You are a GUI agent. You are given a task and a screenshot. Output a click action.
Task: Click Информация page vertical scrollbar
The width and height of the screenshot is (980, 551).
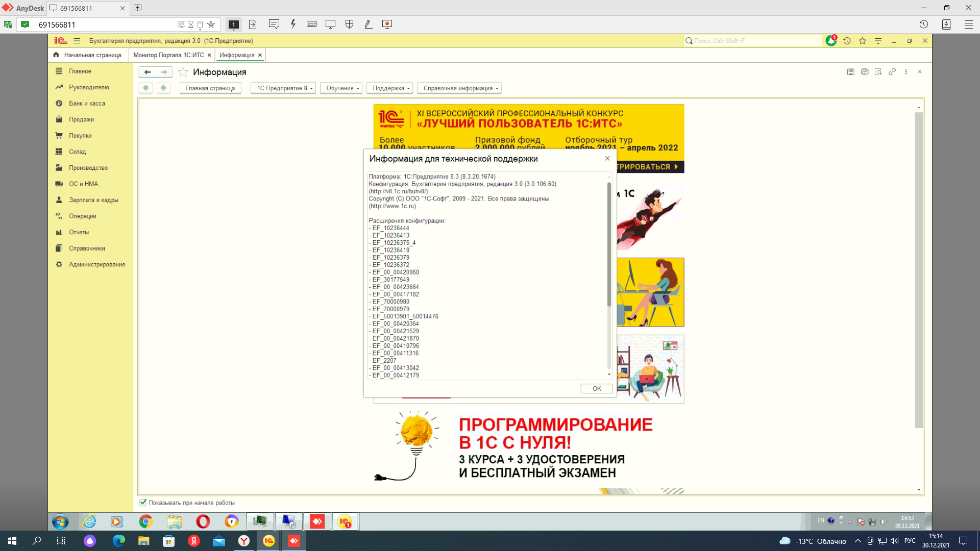click(x=919, y=269)
